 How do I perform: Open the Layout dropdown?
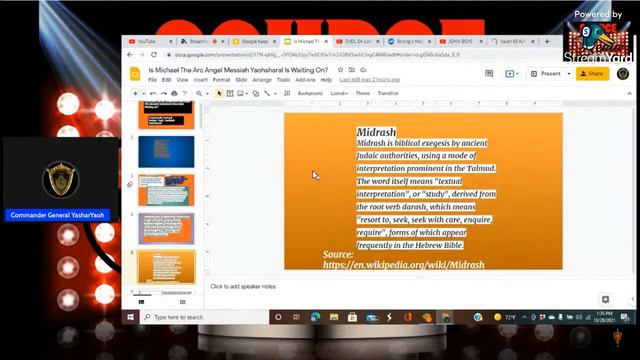click(x=339, y=93)
